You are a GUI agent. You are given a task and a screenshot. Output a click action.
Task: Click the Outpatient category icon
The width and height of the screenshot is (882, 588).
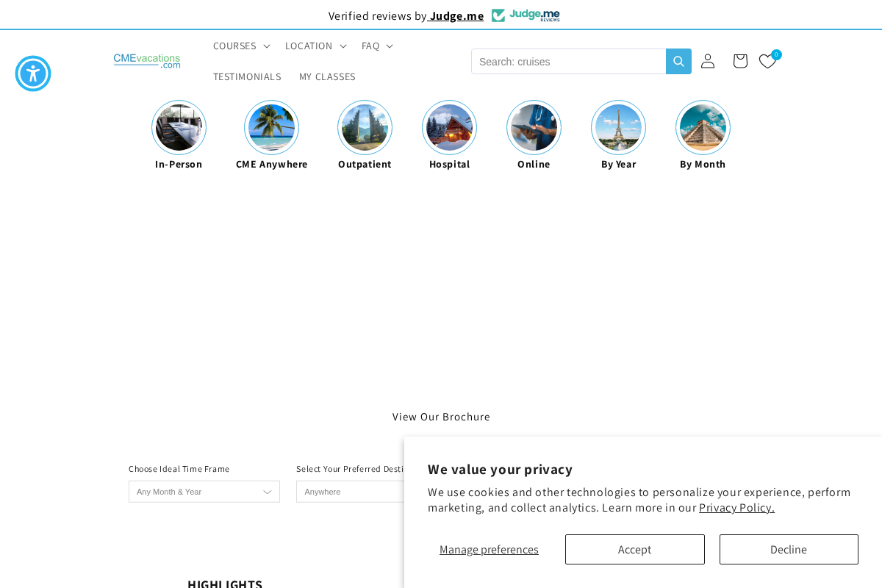365,127
